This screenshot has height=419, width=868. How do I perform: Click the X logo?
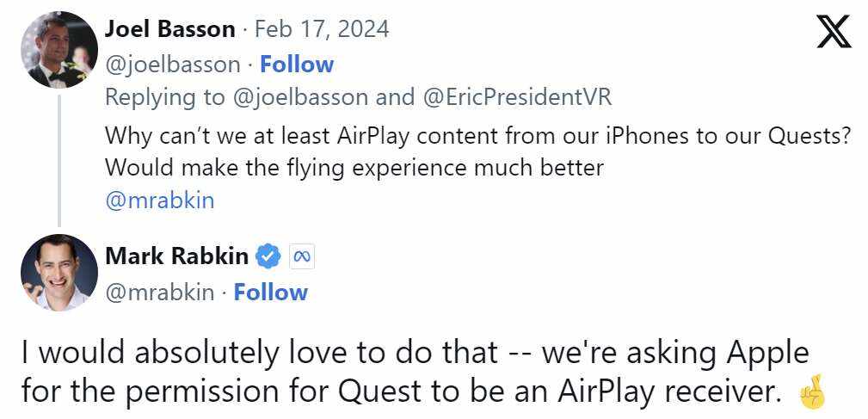coord(834,33)
